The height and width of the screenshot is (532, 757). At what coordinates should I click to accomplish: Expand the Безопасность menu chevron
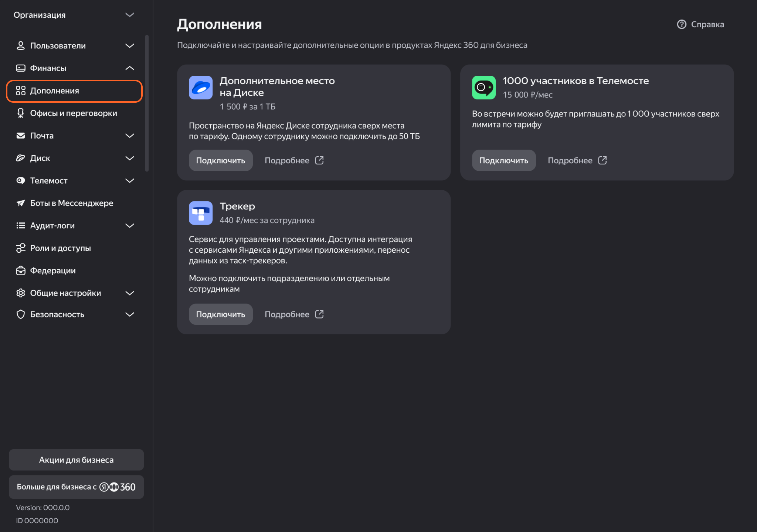coord(129,314)
